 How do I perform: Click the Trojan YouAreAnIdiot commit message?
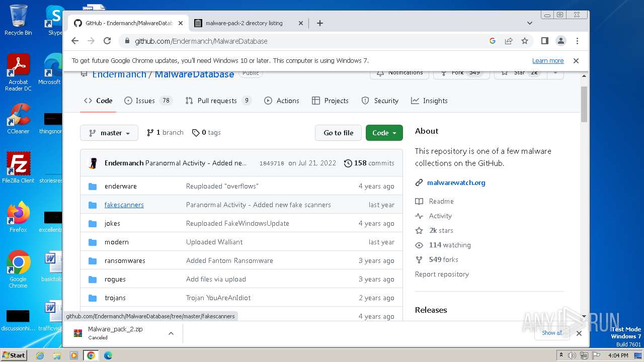pos(218,298)
